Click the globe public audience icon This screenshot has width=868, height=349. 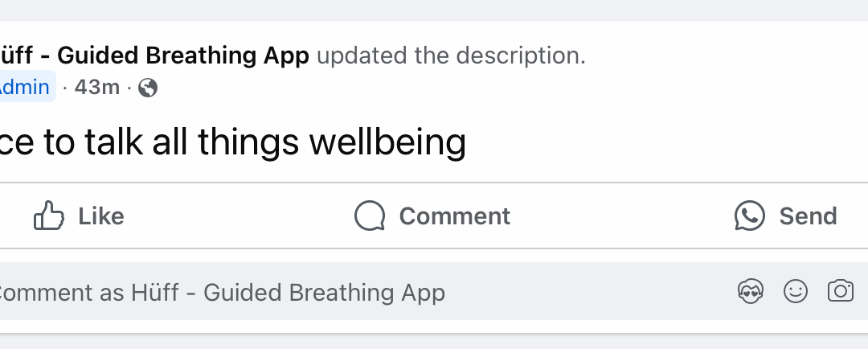[148, 88]
